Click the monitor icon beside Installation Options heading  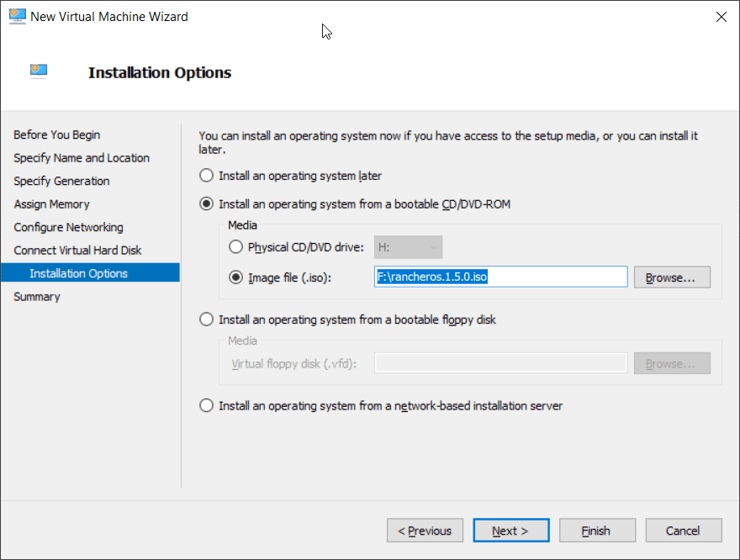39,71
